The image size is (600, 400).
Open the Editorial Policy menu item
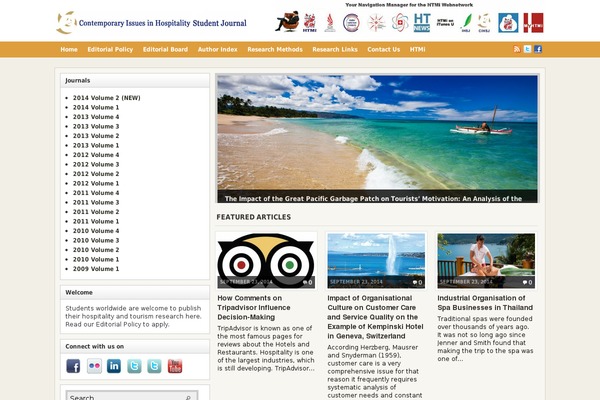tap(110, 49)
